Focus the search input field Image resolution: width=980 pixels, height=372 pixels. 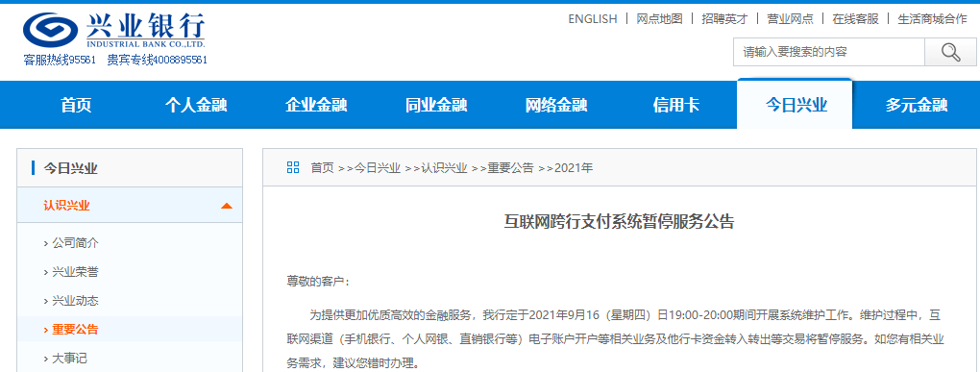tap(829, 52)
